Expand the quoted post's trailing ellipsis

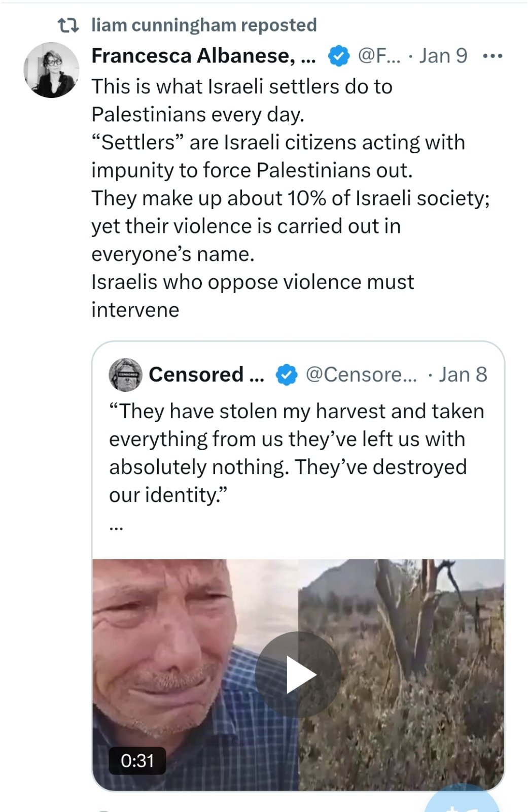pos(116,527)
